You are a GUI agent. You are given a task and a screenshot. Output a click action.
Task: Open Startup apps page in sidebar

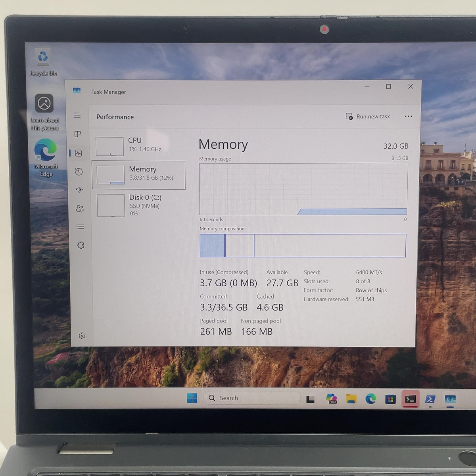click(x=79, y=190)
